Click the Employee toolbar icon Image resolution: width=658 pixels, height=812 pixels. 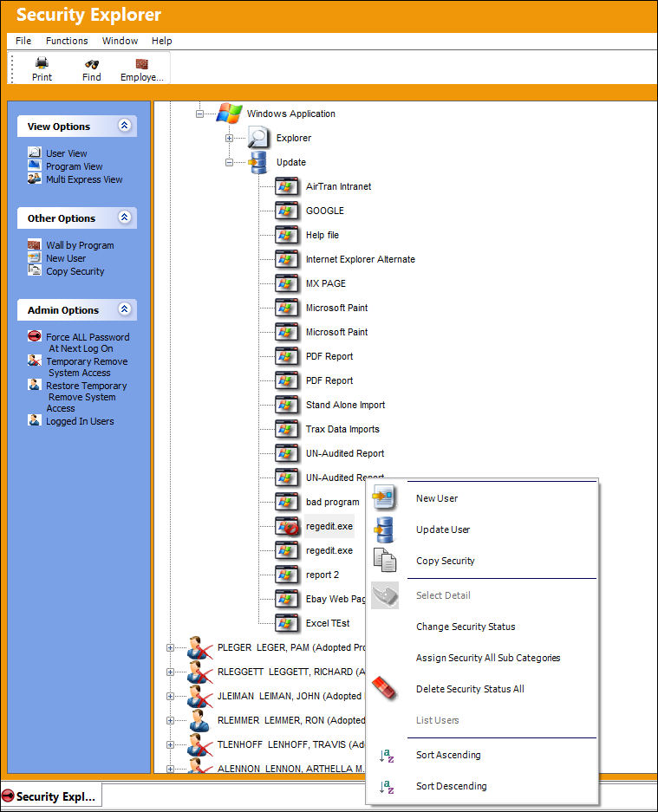(142, 64)
